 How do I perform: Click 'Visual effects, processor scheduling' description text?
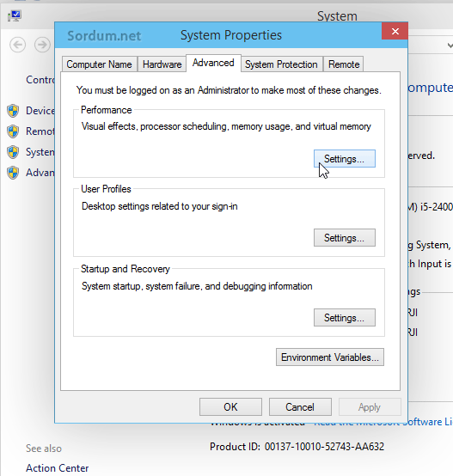pos(226,126)
